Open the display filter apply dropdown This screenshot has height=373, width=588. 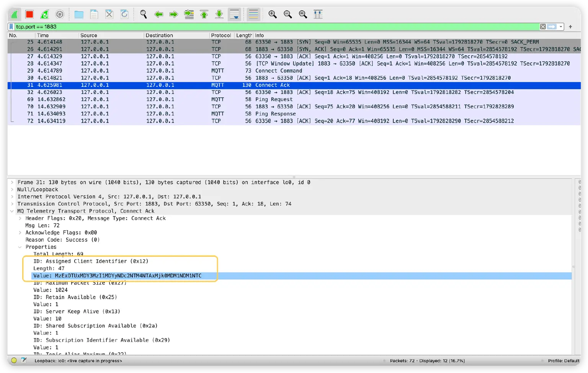[x=560, y=26]
